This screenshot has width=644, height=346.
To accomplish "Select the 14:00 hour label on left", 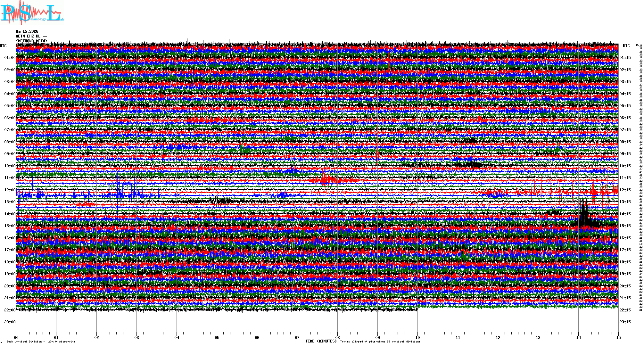I will pos(10,214).
